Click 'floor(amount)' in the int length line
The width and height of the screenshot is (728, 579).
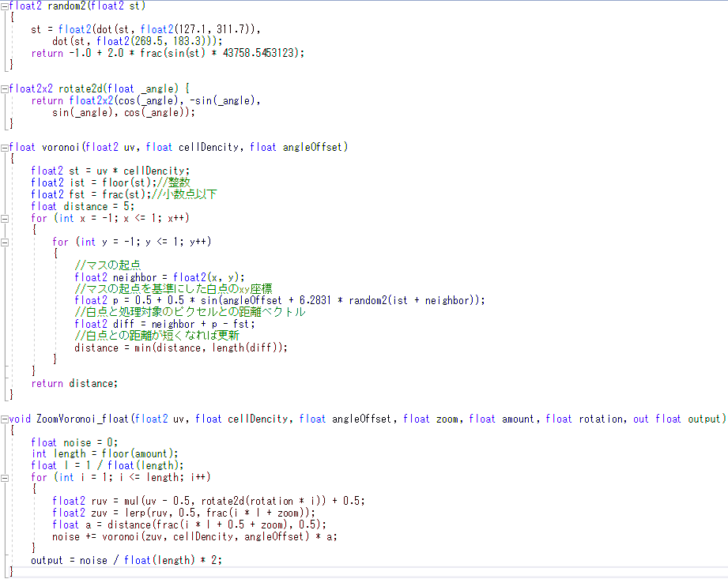(138, 453)
